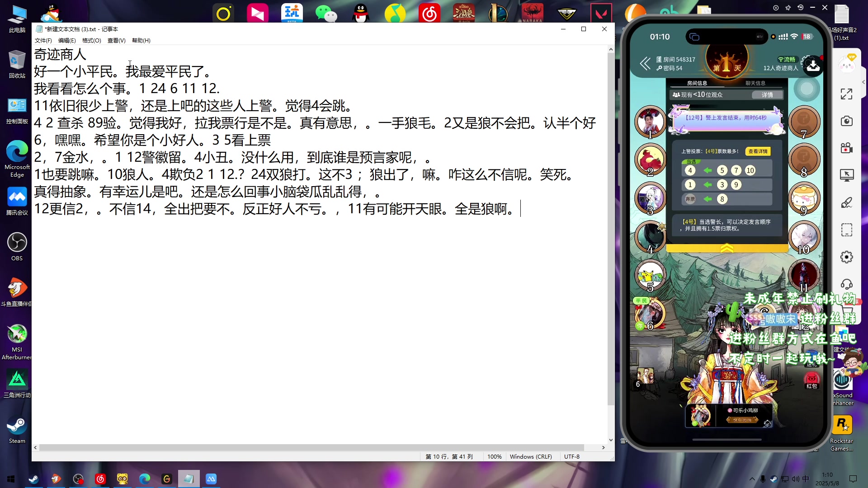Select the empty seat number 8
This screenshot has height=488, width=868.
(804, 160)
